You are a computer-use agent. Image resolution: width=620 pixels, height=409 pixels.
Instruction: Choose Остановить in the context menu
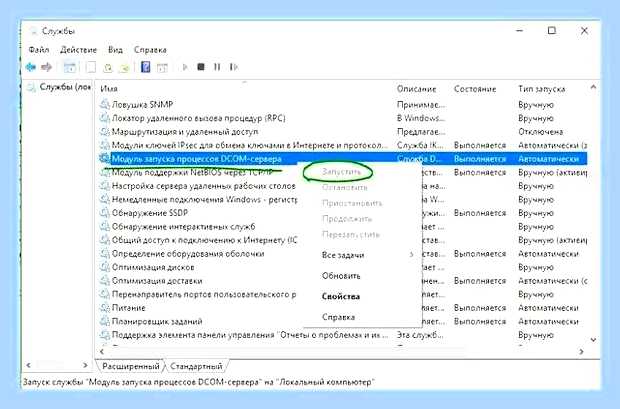click(344, 187)
